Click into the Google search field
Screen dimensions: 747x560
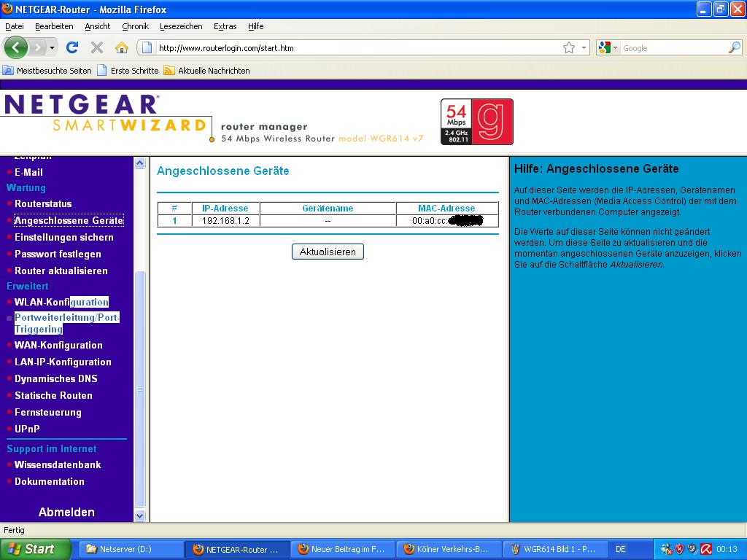[x=674, y=48]
